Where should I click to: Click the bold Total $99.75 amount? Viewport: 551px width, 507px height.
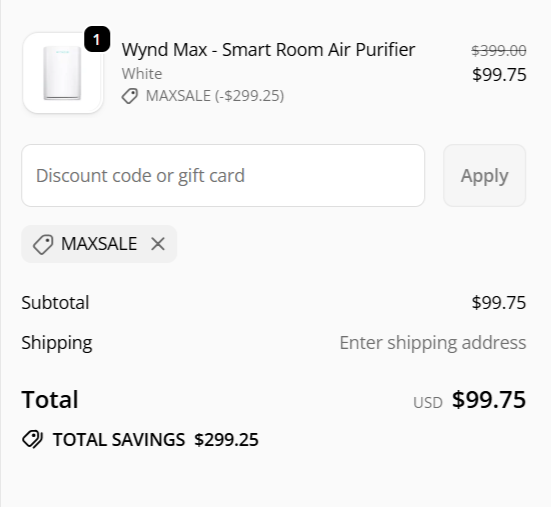click(488, 399)
